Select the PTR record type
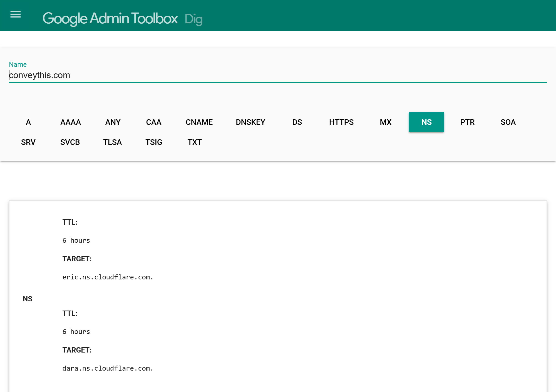The image size is (556, 392). click(x=467, y=122)
